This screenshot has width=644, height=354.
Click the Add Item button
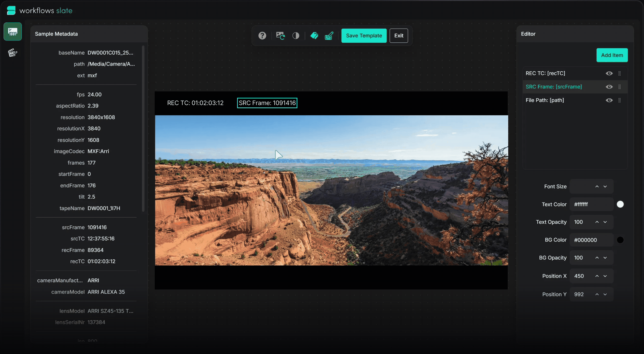pyautogui.click(x=612, y=55)
